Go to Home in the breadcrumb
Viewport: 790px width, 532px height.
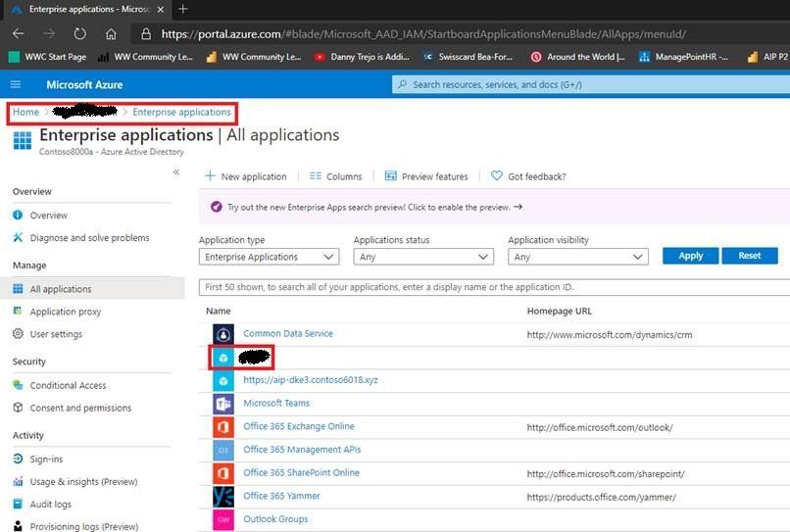pos(25,112)
